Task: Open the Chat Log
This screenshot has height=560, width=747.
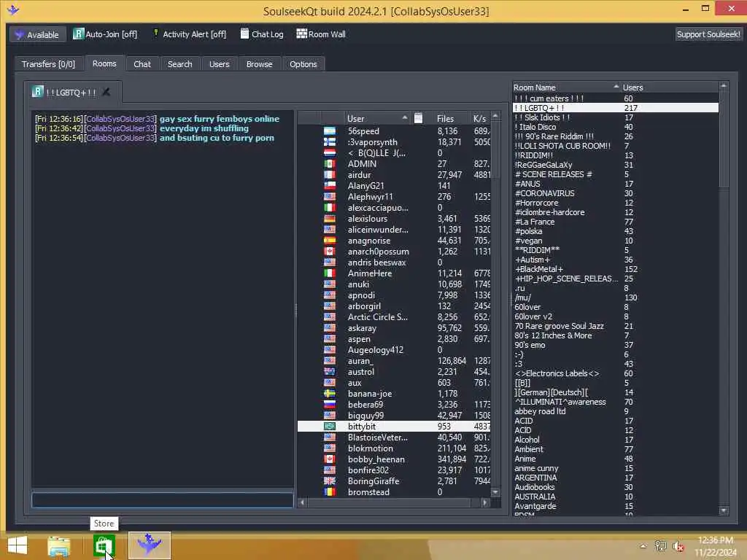Action: tap(262, 34)
